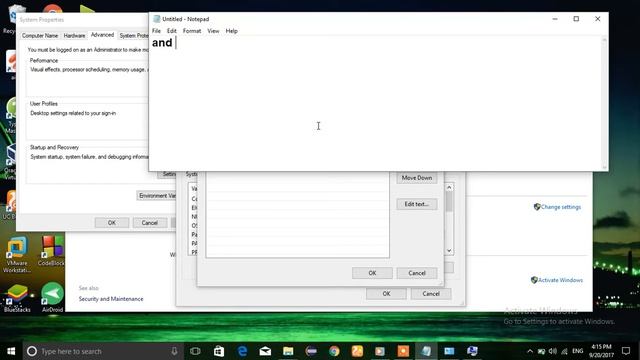The width and height of the screenshot is (640, 360).
Task: Open the volume control in the system tray
Action: point(553,351)
